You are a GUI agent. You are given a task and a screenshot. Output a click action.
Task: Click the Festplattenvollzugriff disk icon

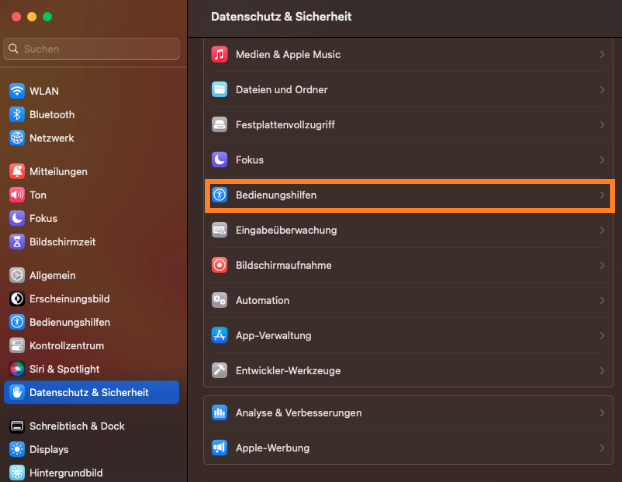coord(220,125)
